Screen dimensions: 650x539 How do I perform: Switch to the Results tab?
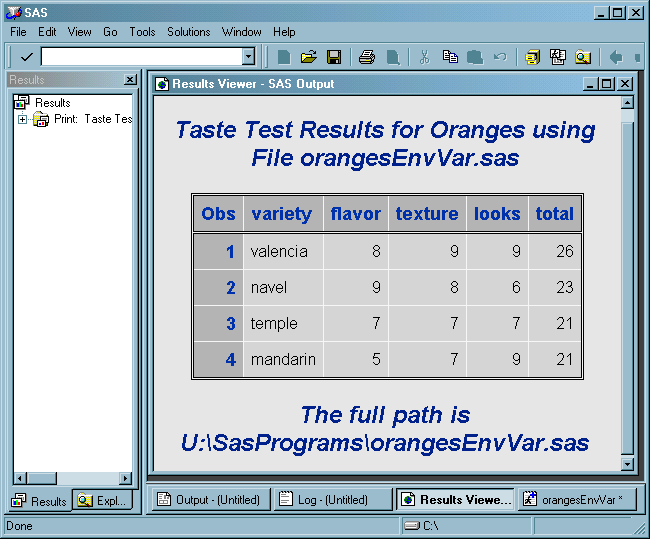click(x=40, y=501)
